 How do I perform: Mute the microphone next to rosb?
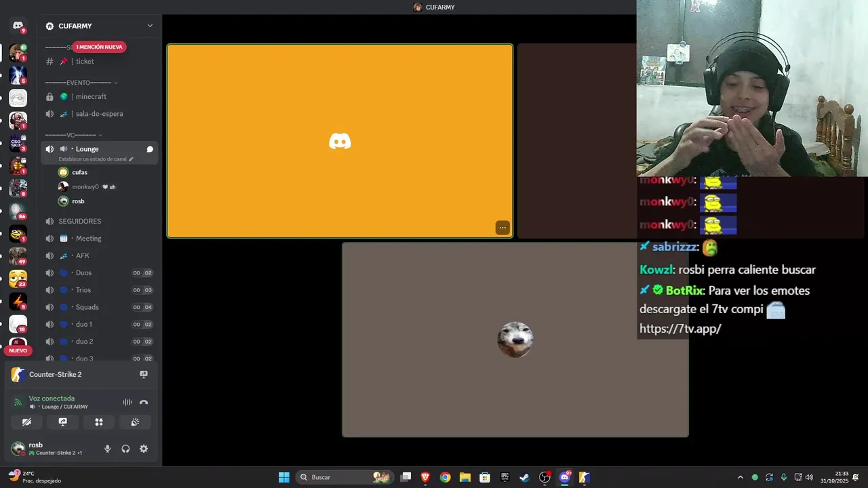tap(107, 449)
